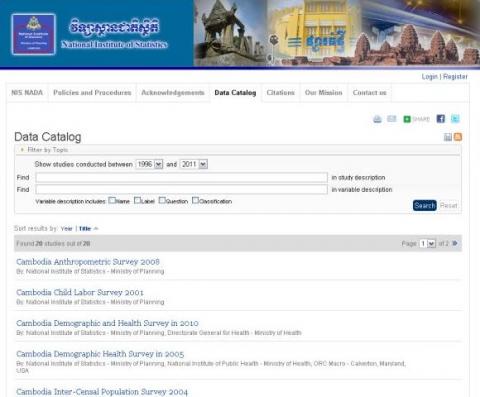This screenshot has width=480, height=397.
Task: Click the study description Find field
Action: click(181, 177)
